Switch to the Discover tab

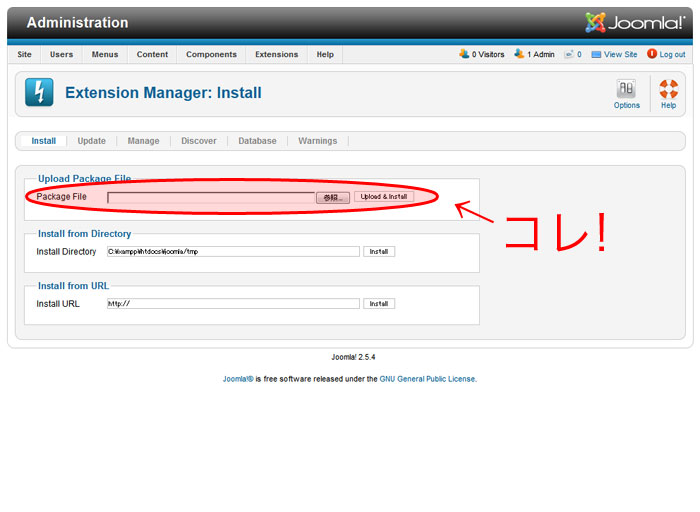click(199, 141)
